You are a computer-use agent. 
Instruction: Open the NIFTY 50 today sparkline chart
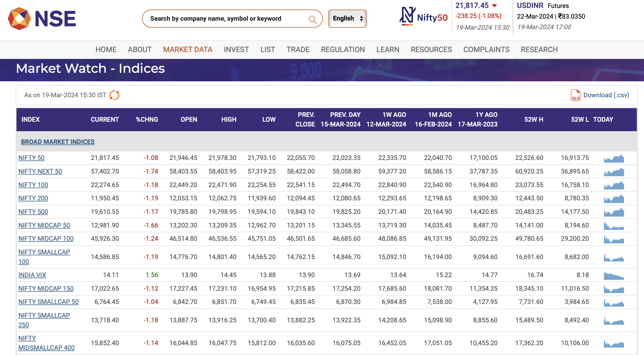click(x=614, y=158)
